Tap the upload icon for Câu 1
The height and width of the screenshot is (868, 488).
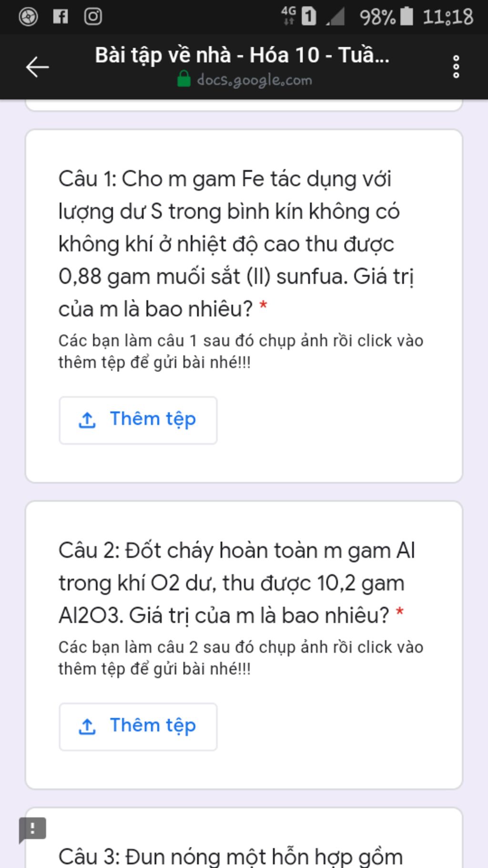[x=87, y=420]
